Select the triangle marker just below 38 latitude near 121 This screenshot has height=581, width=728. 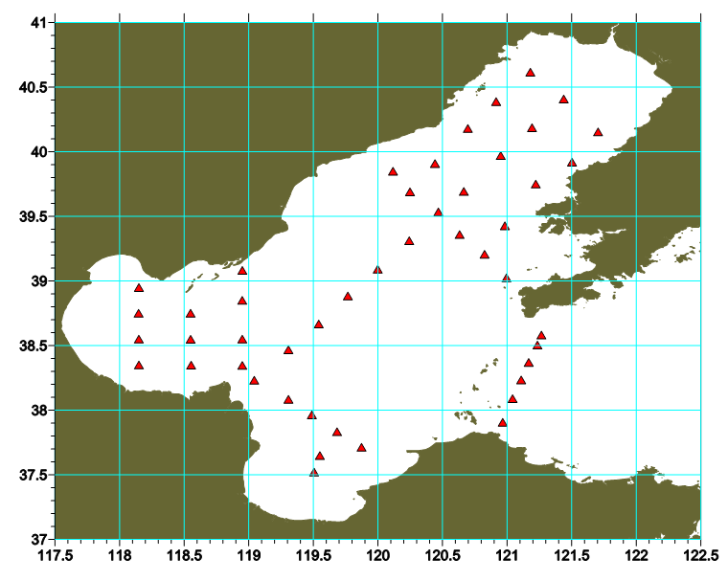502,423
